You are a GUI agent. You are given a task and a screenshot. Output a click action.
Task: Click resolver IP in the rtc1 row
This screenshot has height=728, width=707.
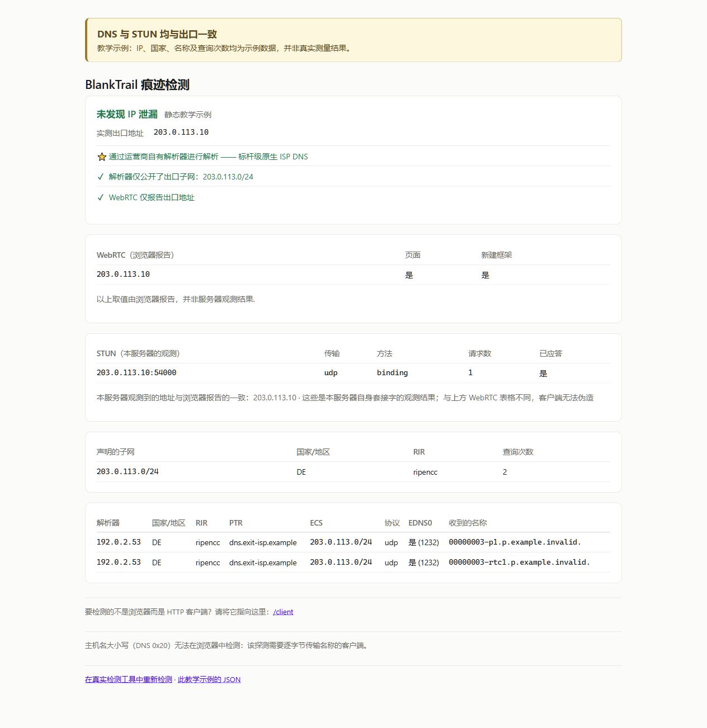tap(119, 562)
